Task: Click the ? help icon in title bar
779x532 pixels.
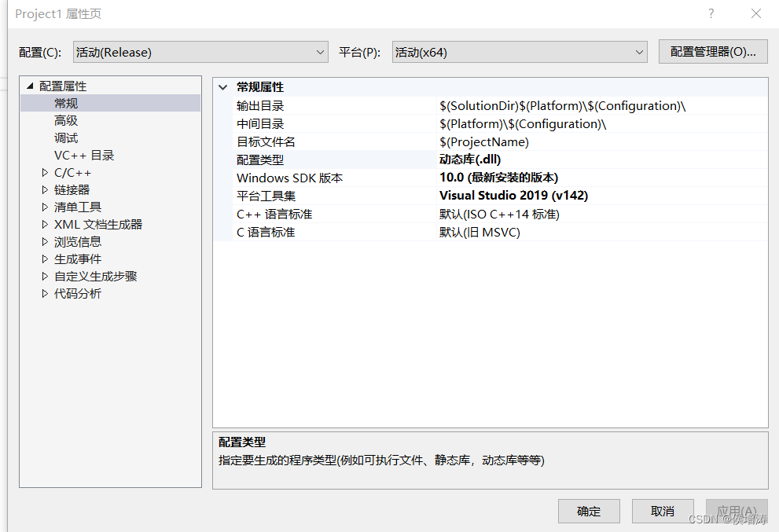Action: pos(711,13)
